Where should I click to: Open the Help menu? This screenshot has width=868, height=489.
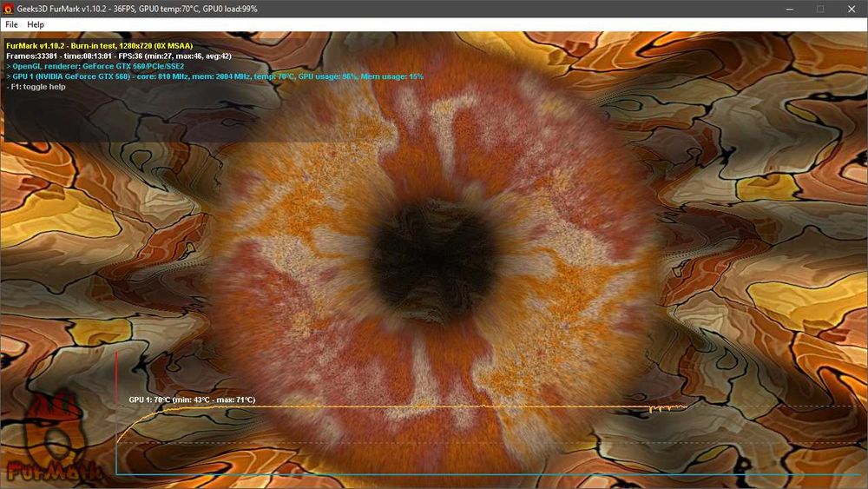(36, 24)
